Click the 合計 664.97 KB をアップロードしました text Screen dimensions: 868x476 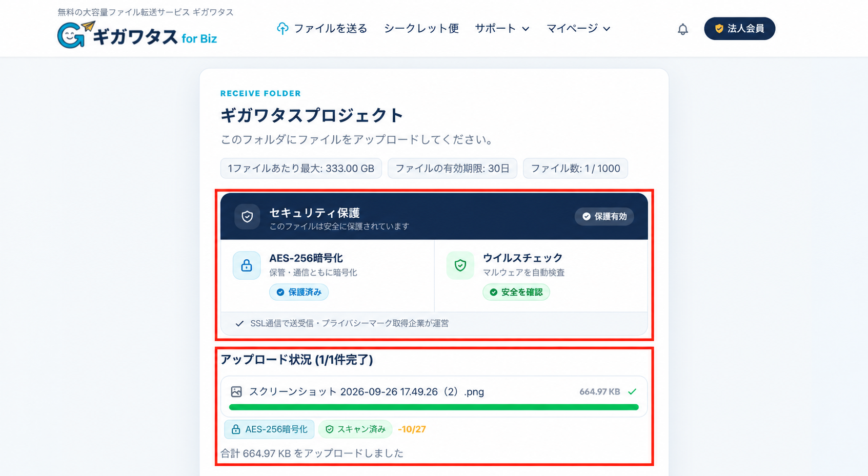pyautogui.click(x=312, y=453)
